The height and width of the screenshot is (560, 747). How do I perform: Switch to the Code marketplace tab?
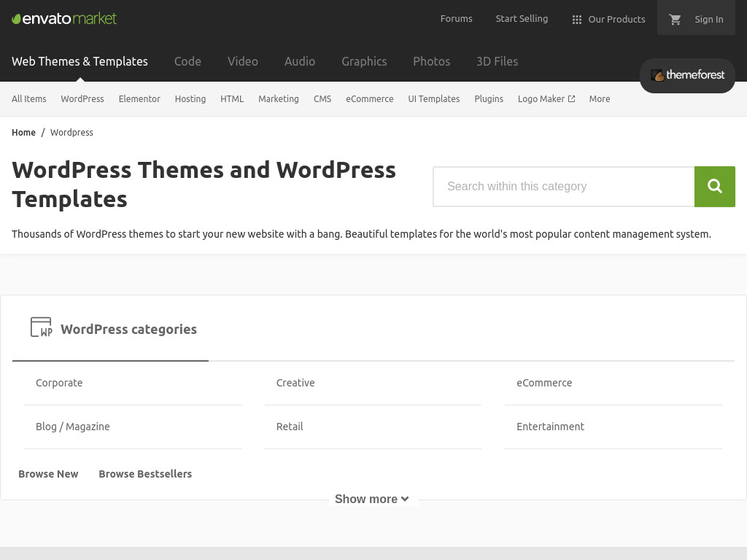pyautogui.click(x=187, y=61)
